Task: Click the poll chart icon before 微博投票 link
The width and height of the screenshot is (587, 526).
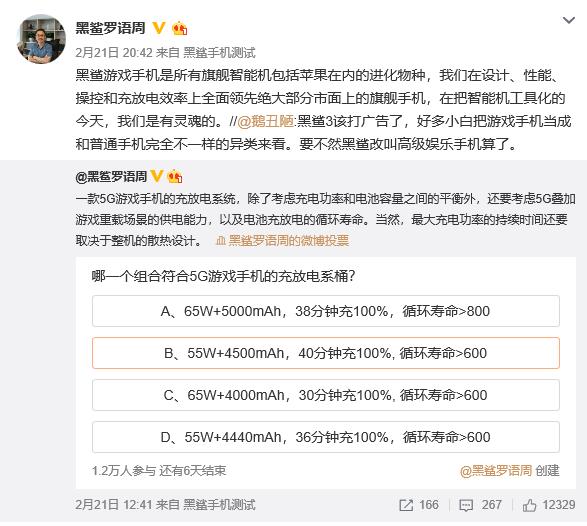Action: (x=220, y=241)
